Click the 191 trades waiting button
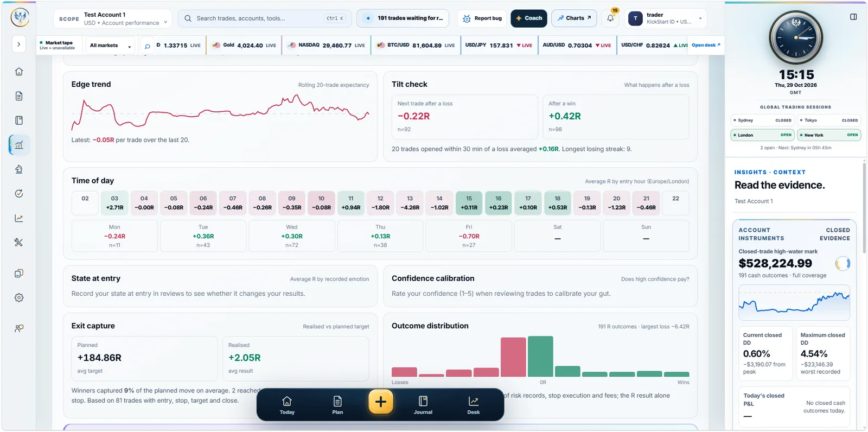Screen dimensions: 868x432 click(403, 18)
